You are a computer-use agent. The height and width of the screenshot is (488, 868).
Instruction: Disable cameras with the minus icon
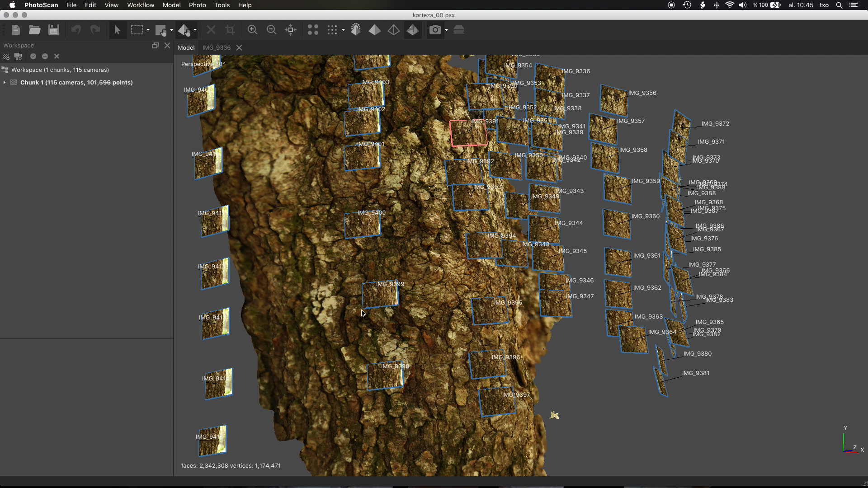pos(45,56)
